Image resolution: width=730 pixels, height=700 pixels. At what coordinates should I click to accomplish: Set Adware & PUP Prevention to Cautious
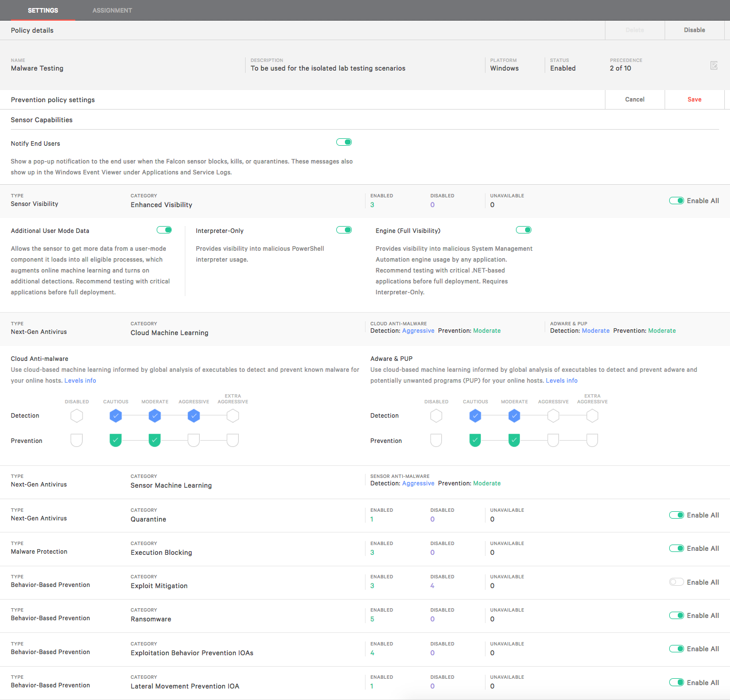point(475,440)
